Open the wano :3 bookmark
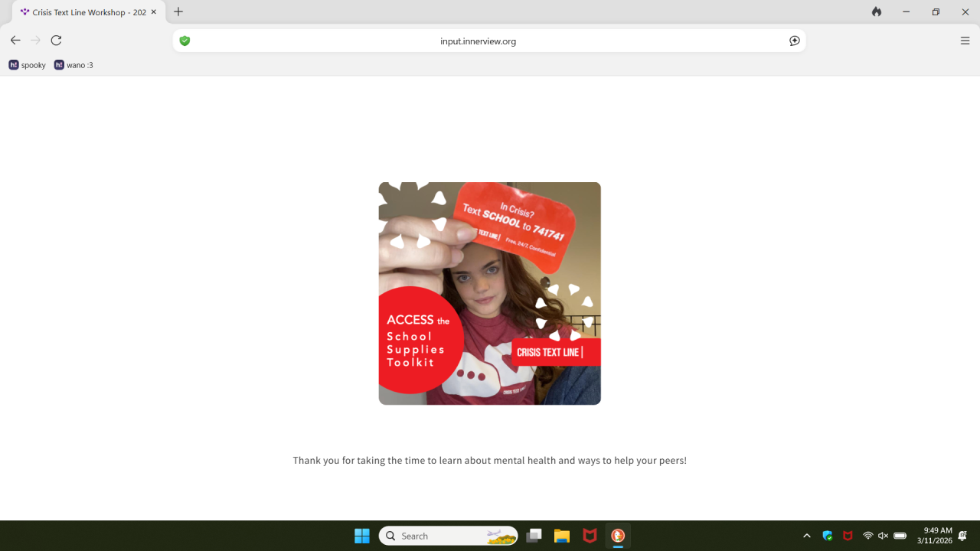 pos(74,65)
